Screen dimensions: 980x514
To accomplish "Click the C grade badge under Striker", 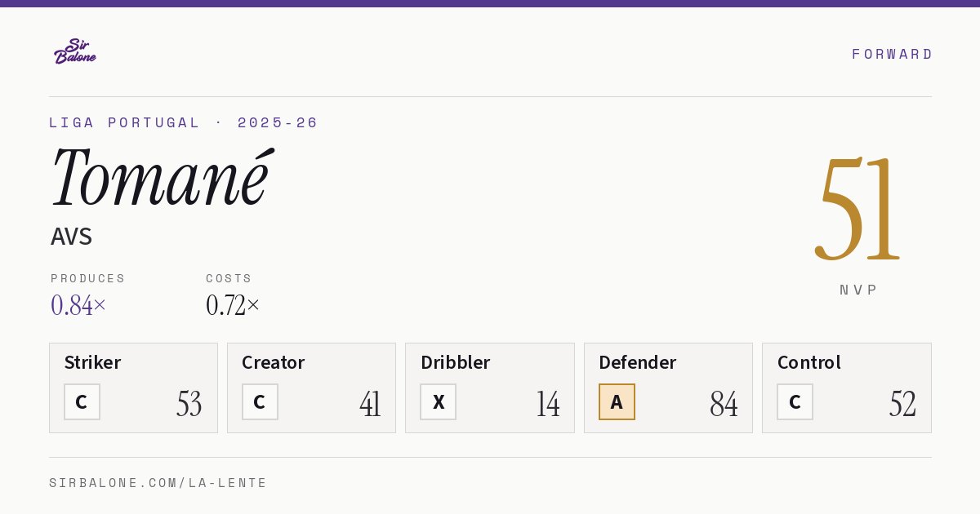I will coord(82,401).
